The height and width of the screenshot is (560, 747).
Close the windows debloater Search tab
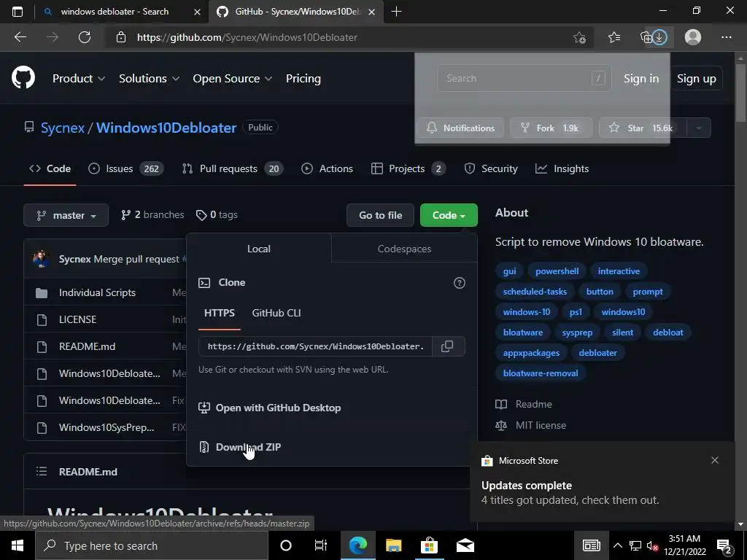[x=197, y=12]
